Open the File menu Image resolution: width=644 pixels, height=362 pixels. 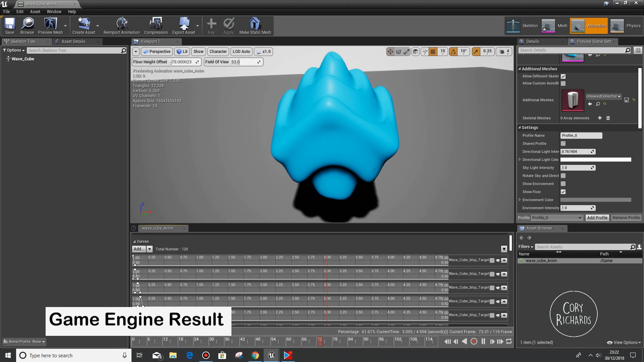(6, 11)
